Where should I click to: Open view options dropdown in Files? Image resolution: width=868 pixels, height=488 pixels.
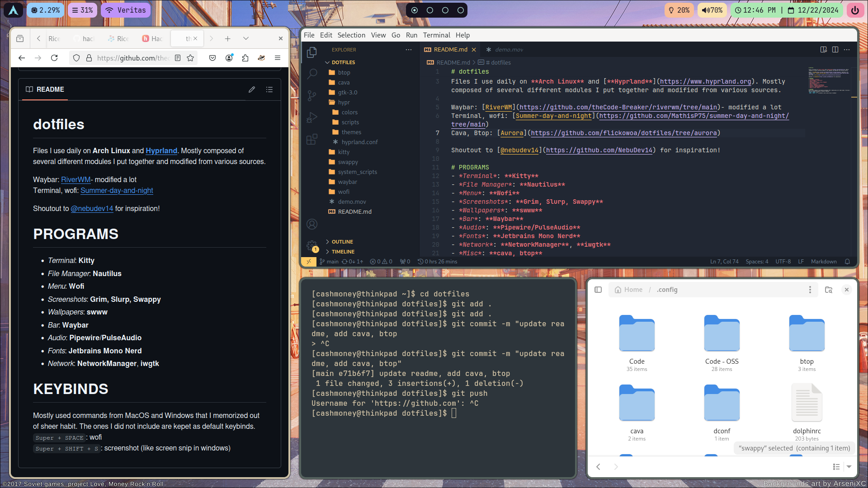click(849, 467)
